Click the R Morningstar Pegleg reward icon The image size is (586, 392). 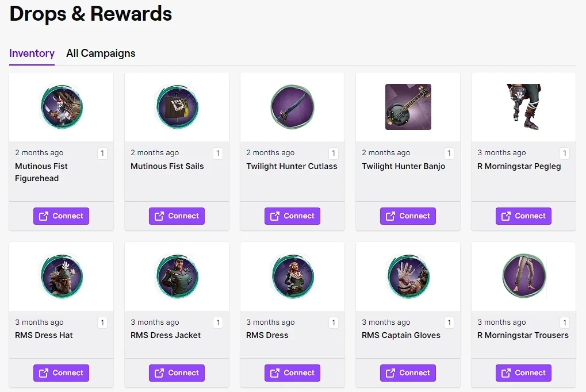(523, 106)
